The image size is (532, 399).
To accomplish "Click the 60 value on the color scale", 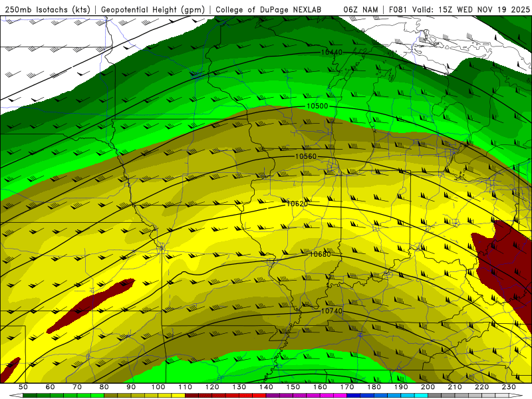I will coord(50,387).
